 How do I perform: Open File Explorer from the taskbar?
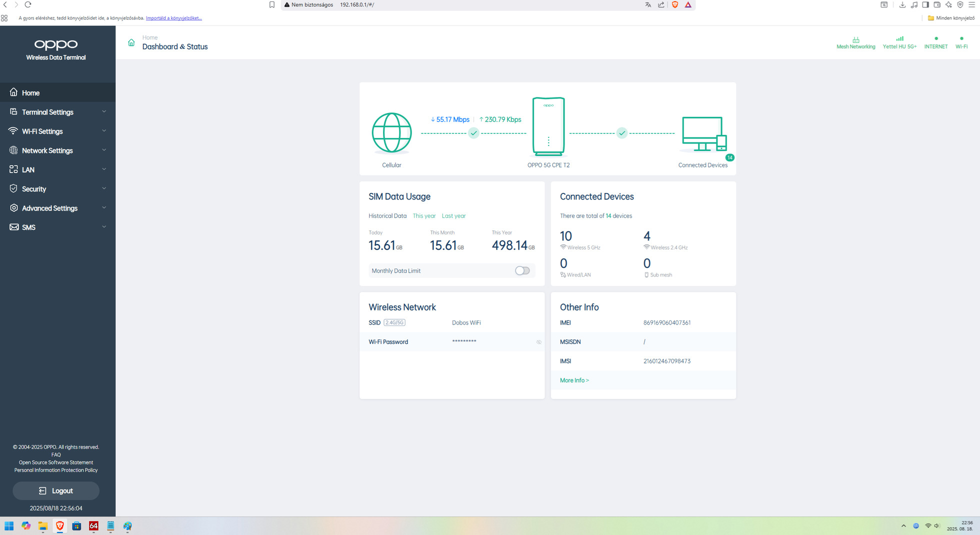coord(43,525)
